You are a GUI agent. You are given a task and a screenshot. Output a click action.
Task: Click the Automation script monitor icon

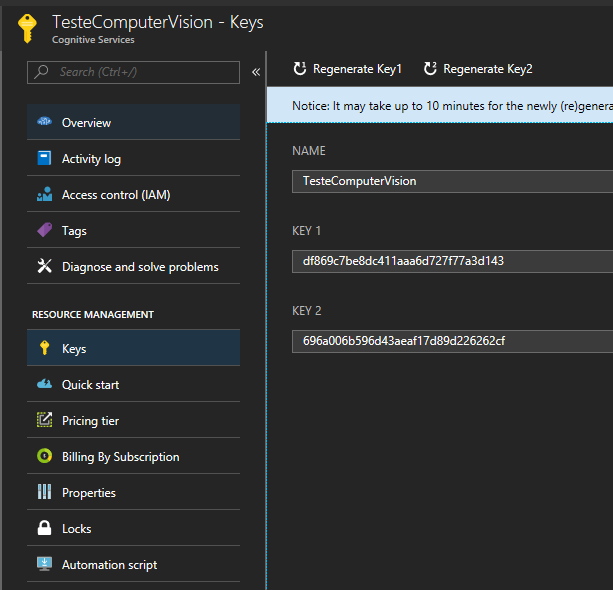(44, 564)
